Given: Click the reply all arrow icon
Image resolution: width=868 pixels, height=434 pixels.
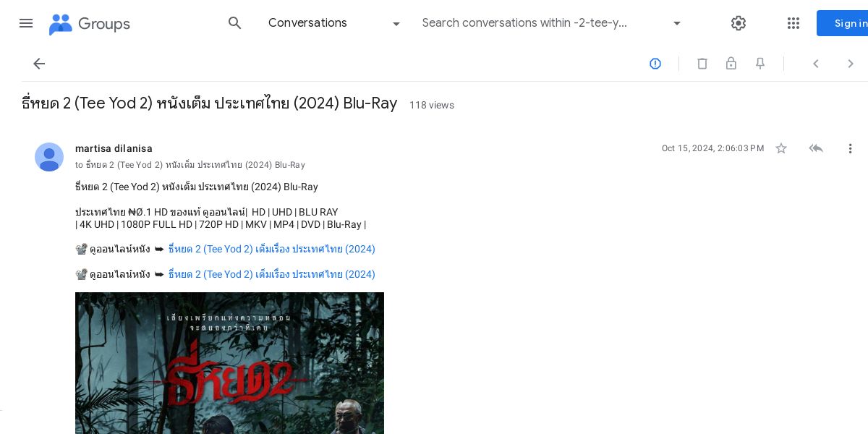Looking at the screenshot, I should 816,148.
